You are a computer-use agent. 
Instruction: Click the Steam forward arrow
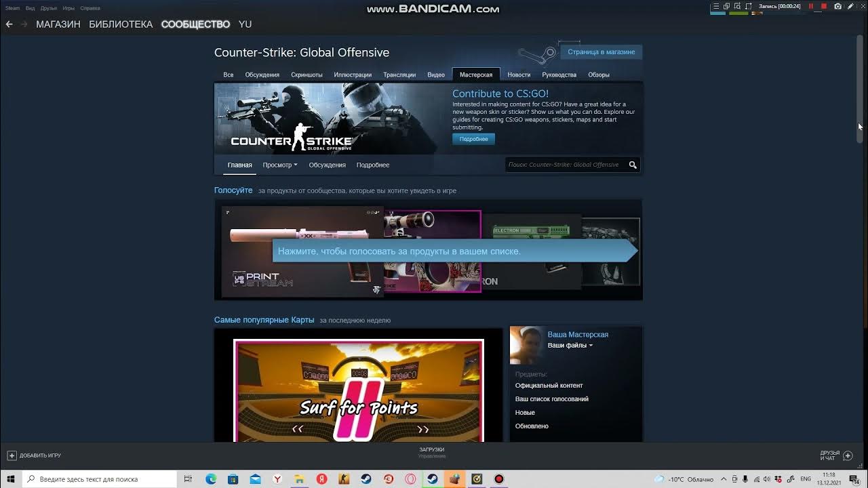pos(24,24)
